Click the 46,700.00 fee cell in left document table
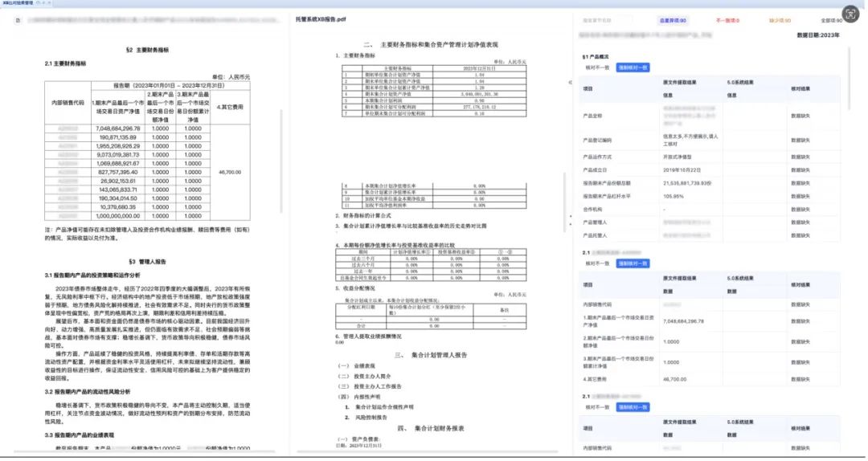 (230, 172)
